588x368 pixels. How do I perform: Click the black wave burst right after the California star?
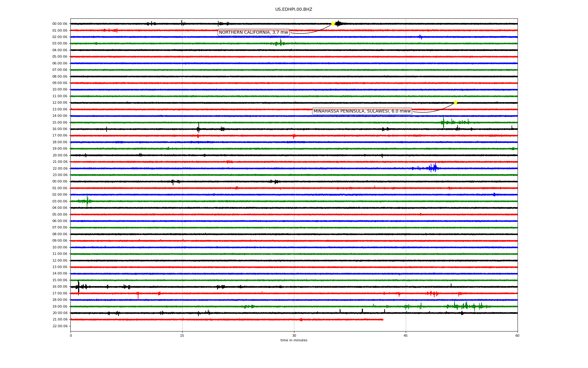point(339,24)
